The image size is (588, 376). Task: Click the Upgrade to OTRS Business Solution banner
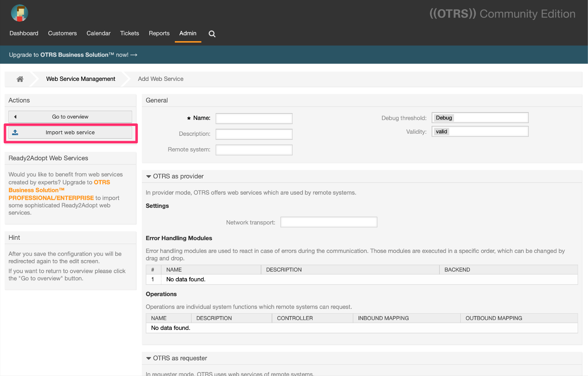(73, 55)
